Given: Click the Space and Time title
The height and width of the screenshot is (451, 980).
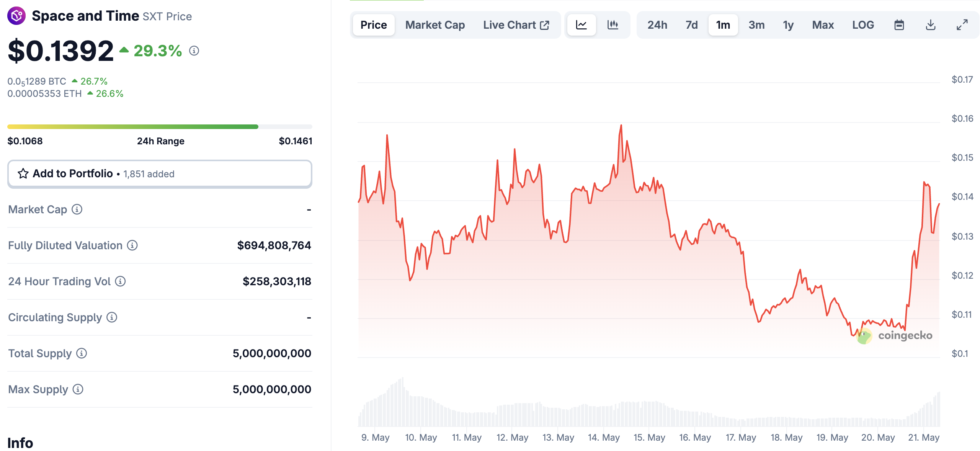Looking at the screenshot, I should 85,16.
